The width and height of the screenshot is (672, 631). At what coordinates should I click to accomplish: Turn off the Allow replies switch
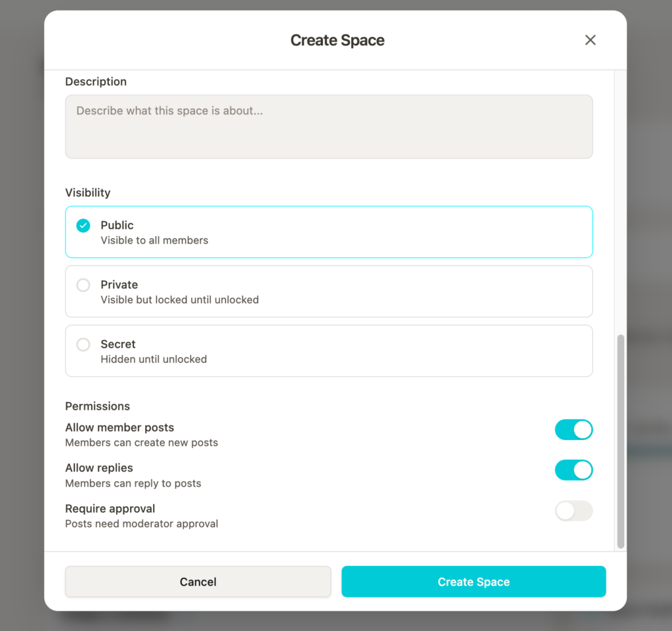pyautogui.click(x=574, y=470)
